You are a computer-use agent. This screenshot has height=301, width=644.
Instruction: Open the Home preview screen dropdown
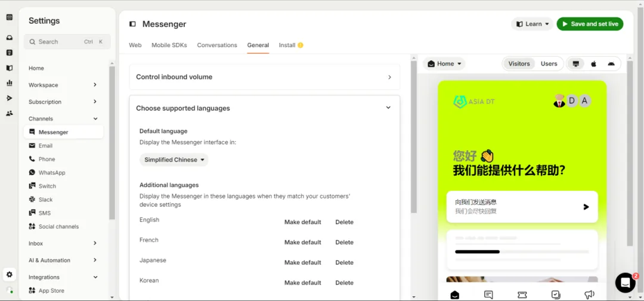[444, 64]
